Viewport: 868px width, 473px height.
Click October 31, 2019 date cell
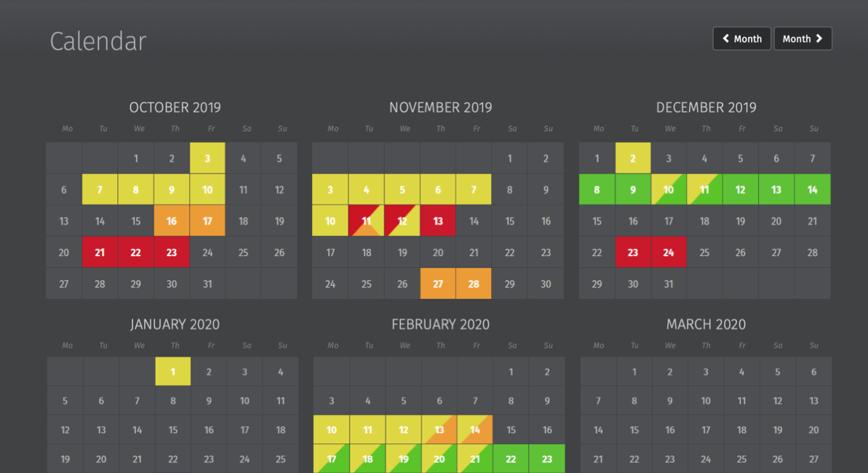point(207,284)
